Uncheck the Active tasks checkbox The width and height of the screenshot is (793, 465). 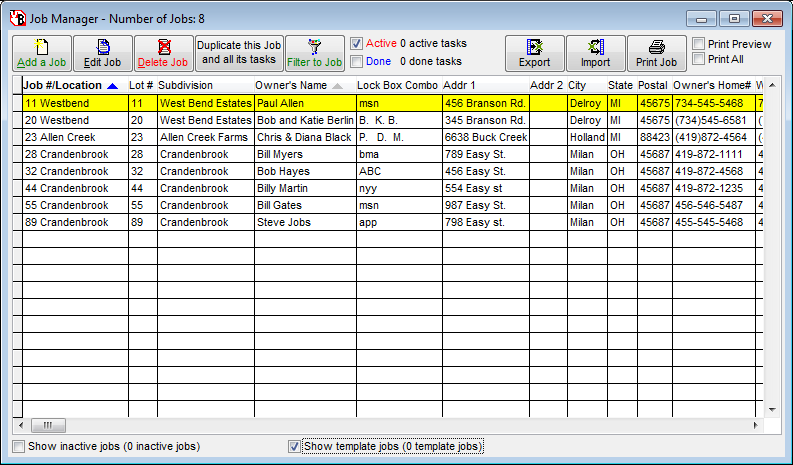tap(357, 44)
